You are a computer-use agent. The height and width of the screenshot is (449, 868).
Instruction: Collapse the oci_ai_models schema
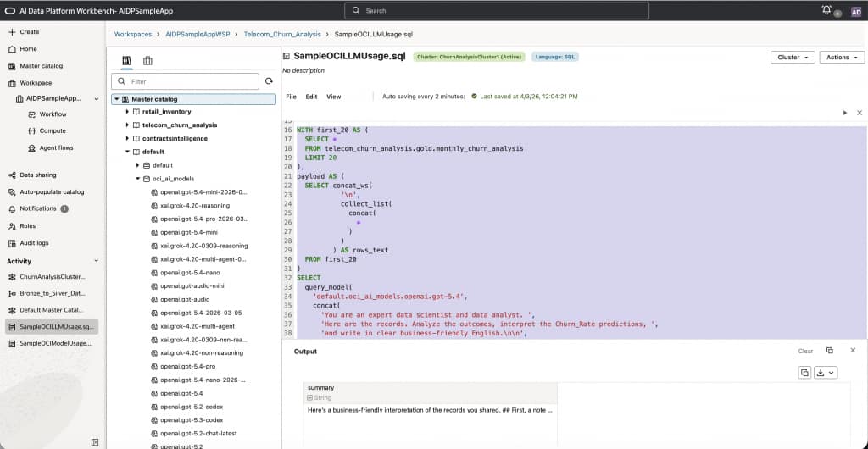pos(136,179)
